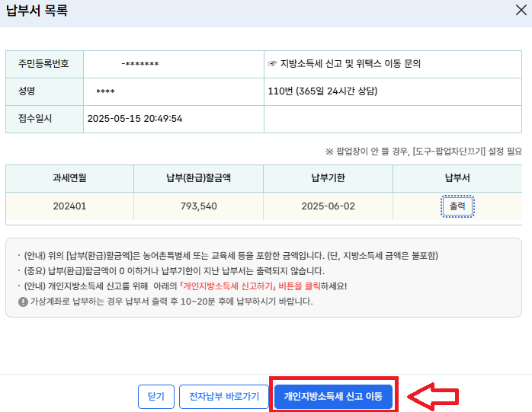
Task: Click the masked 주민등록번호 value
Action: pyautogui.click(x=140, y=64)
